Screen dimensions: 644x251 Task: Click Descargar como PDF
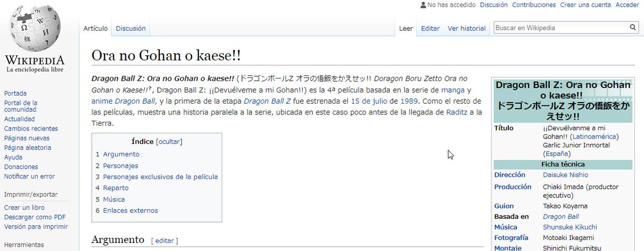tap(34, 217)
